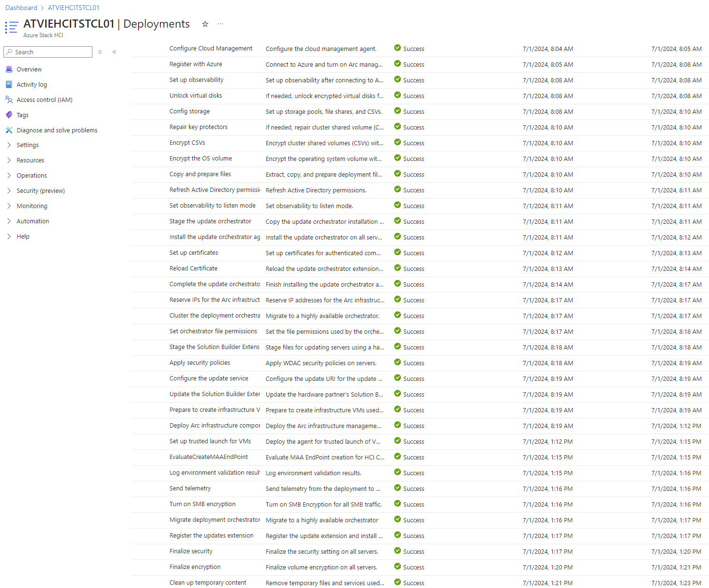The image size is (709, 588).
Task: Click description 'Apply WDAC security policies on servers.'
Action: point(321,363)
